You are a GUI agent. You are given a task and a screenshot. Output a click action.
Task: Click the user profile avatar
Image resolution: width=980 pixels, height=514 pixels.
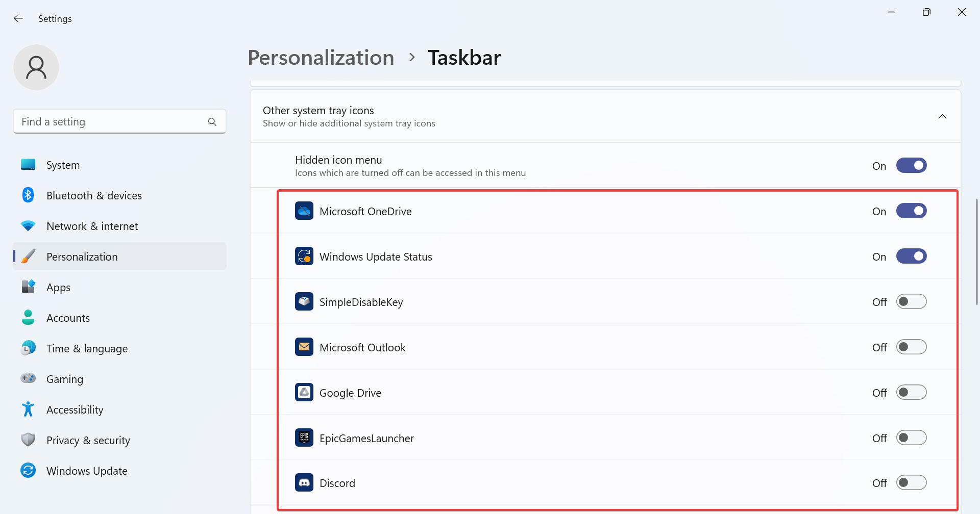coord(36,67)
